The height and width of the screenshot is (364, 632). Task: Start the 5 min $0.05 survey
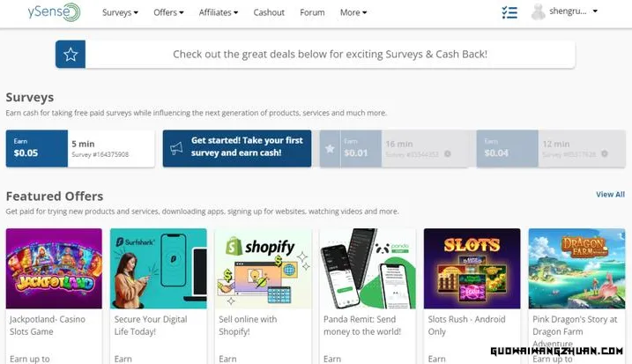pos(80,148)
